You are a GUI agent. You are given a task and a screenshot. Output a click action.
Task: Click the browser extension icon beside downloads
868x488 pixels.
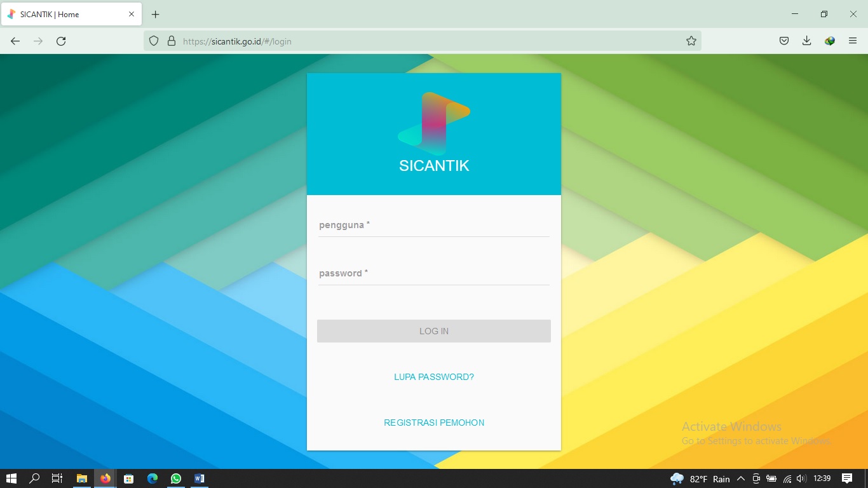tap(830, 41)
